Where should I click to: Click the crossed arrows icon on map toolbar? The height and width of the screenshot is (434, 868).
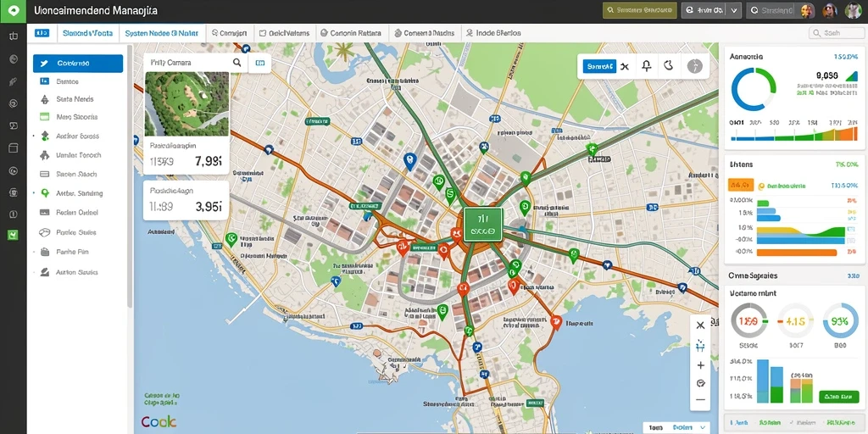pyautogui.click(x=625, y=66)
